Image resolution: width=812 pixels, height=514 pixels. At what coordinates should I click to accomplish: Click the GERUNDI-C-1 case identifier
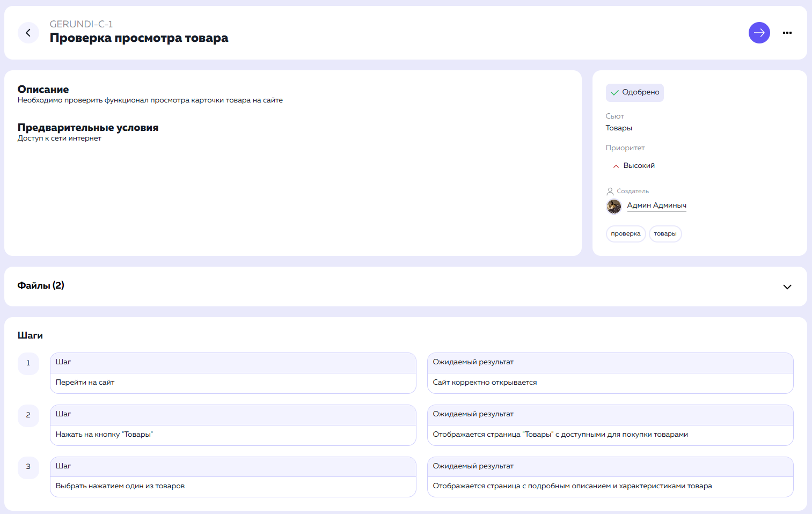coord(81,24)
